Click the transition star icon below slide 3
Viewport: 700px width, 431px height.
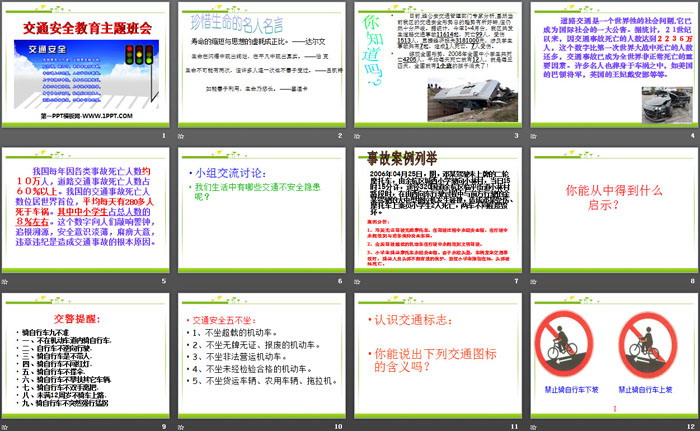tap(358, 135)
